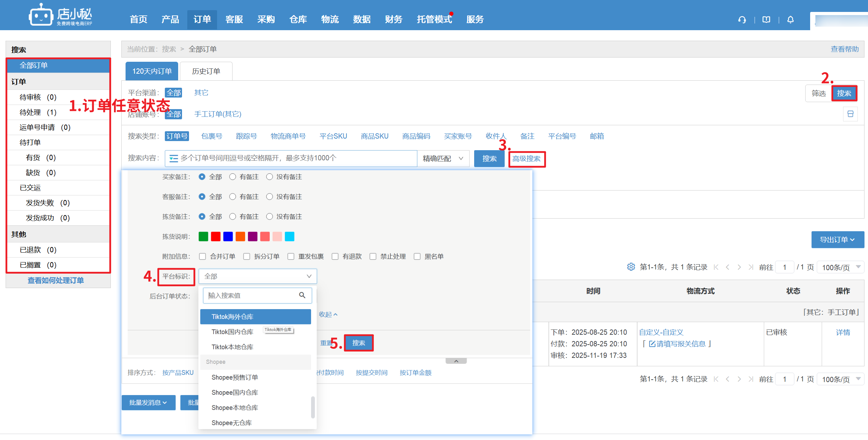
Task: Check the 合并订单 checkbox
Action: pyautogui.click(x=202, y=256)
